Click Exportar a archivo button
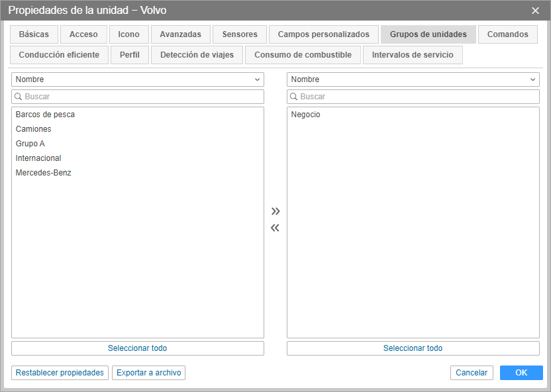The image size is (551, 392). (x=148, y=373)
